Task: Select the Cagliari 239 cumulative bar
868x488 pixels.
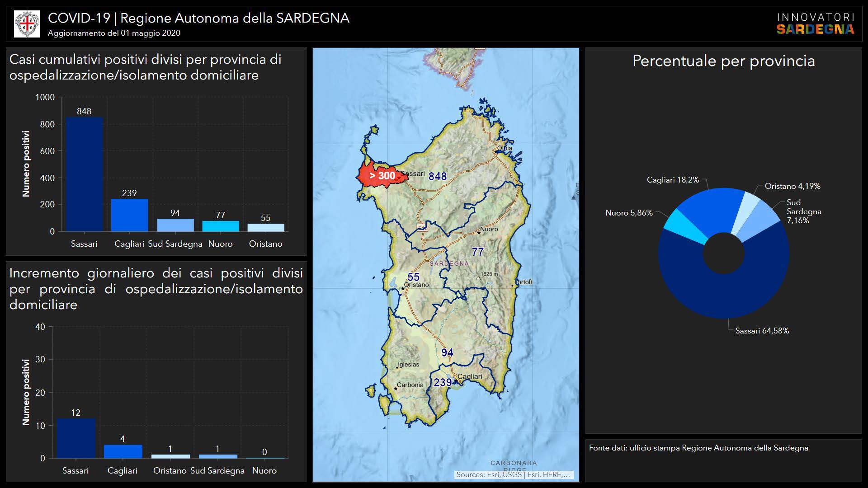Action: point(129,215)
